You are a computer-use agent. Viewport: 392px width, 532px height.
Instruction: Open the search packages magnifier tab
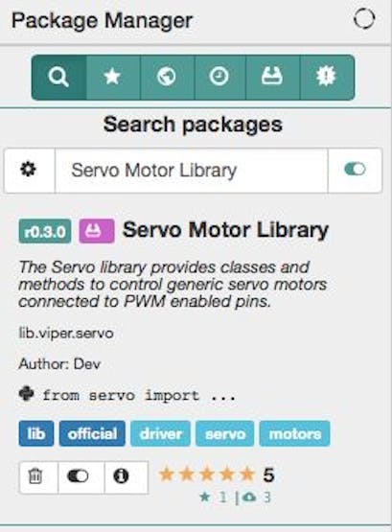pyautogui.click(x=58, y=78)
